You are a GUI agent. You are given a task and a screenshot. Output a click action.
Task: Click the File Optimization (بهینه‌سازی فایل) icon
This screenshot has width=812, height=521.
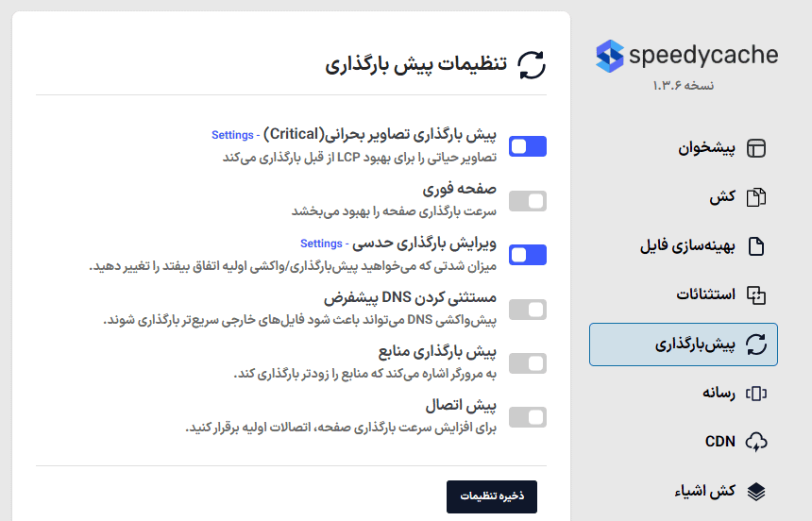coord(756,246)
